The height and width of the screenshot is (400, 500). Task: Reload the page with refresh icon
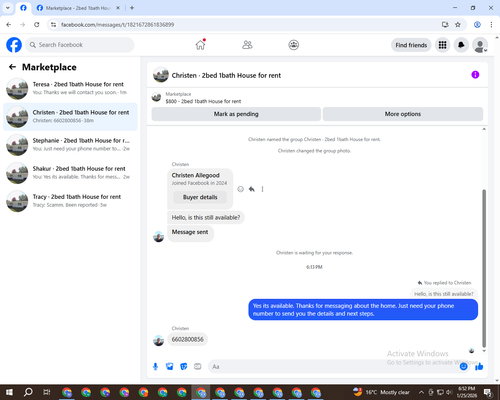tap(37, 25)
